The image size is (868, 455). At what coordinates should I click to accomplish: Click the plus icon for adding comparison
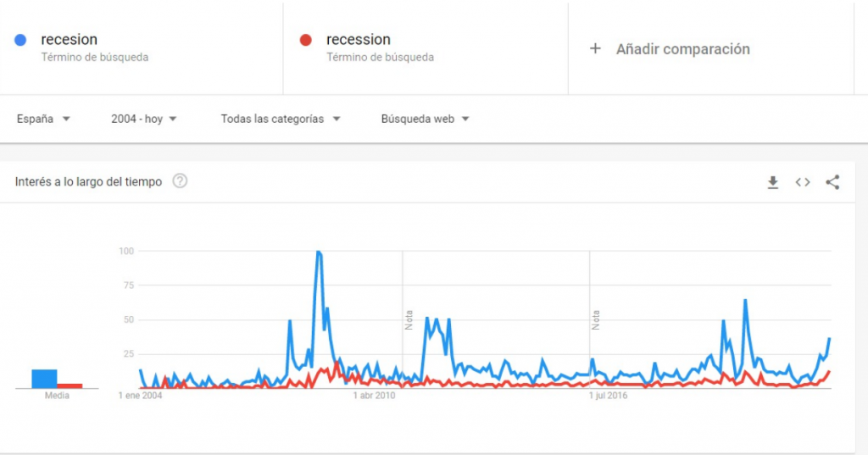[x=595, y=49]
